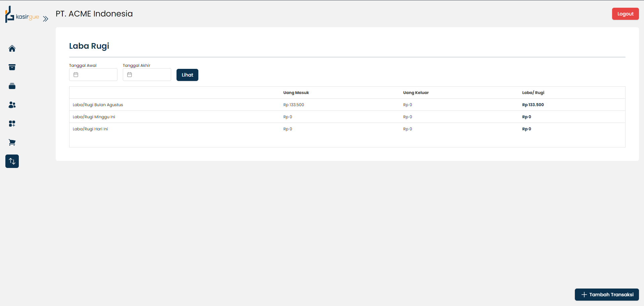Click Uang Keluar Rp 0 for Bulan Agustus
This screenshot has width=644, height=306.
coord(407,105)
